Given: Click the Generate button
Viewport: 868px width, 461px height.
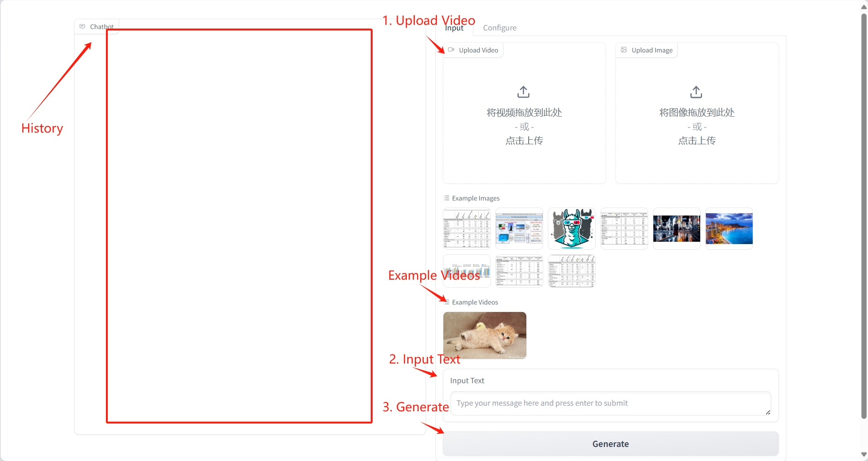Looking at the screenshot, I should point(611,444).
